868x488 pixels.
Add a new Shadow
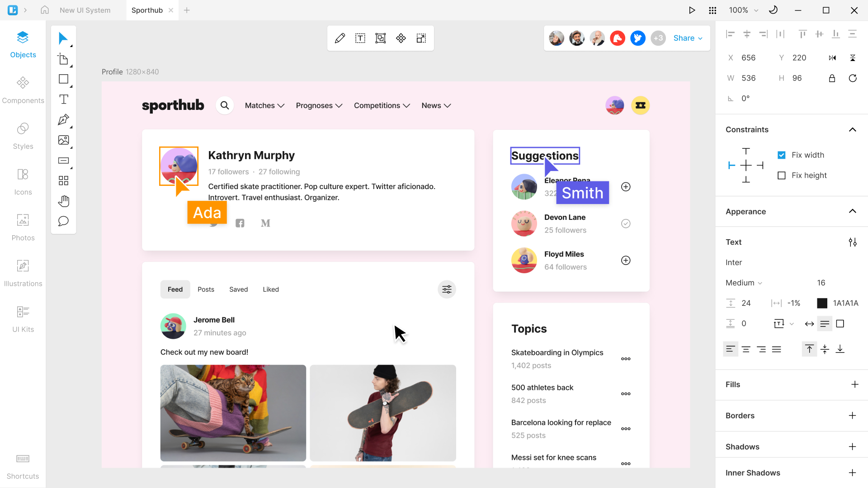pyautogui.click(x=853, y=447)
